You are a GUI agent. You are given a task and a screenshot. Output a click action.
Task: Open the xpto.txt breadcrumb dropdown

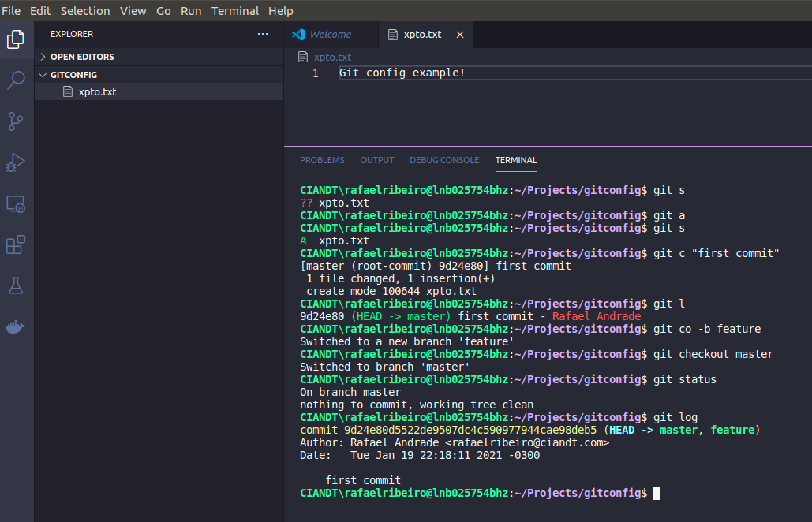(x=331, y=57)
